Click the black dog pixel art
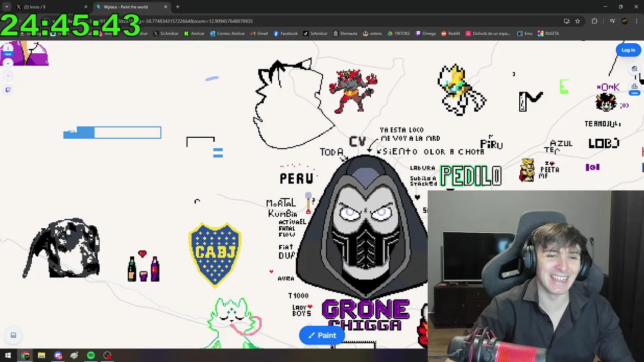This screenshot has width=644, height=362. coord(62,248)
